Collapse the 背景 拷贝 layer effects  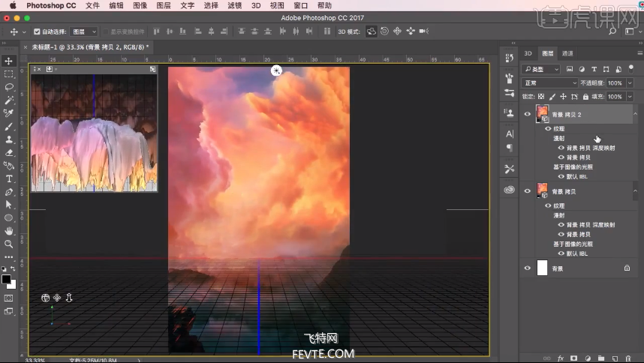coord(636,190)
